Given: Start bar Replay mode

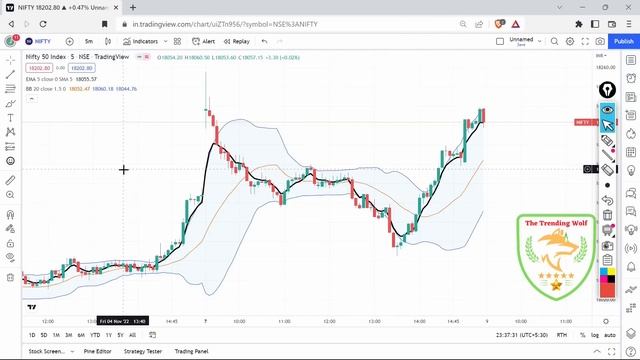Looking at the screenshot, I should pos(237,41).
